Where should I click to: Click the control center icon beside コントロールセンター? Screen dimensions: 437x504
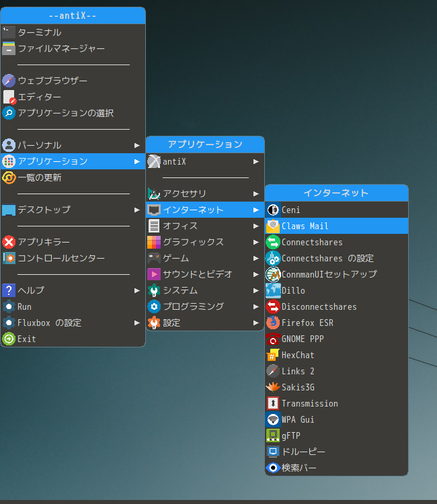[x=9, y=258]
